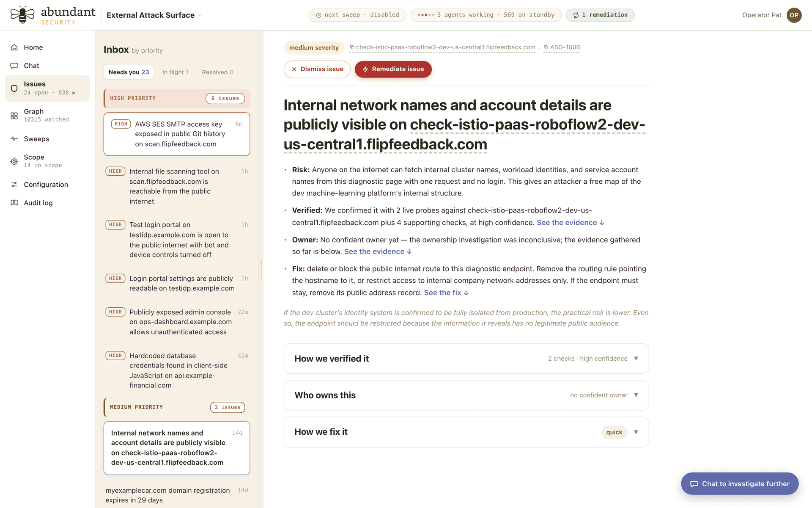
Task: Click the X icon on Dismiss issue
Action: (x=294, y=69)
